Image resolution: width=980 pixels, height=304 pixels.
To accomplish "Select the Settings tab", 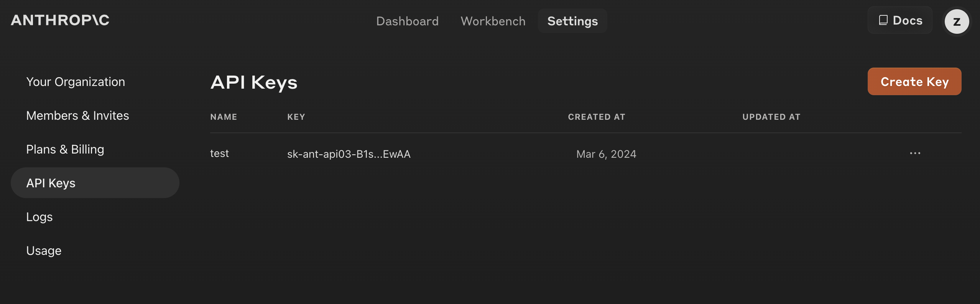I will coord(572,21).
